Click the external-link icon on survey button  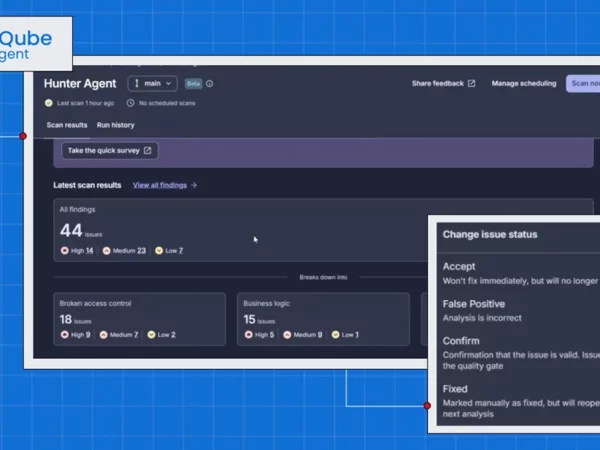[147, 150]
